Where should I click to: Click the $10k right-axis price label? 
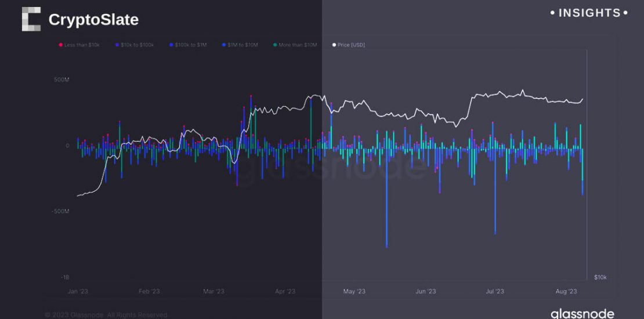[x=600, y=277]
